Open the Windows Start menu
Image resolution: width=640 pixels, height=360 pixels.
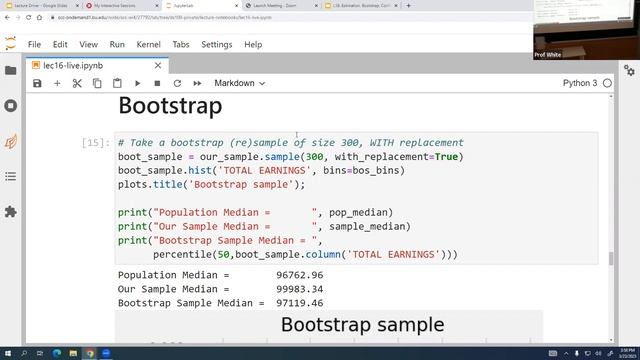click(8, 353)
